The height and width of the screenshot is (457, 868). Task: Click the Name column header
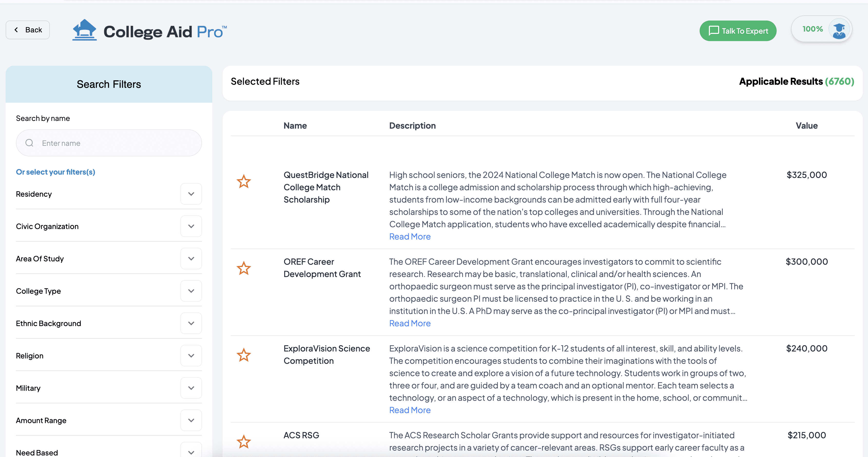click(x=295, y=126)
